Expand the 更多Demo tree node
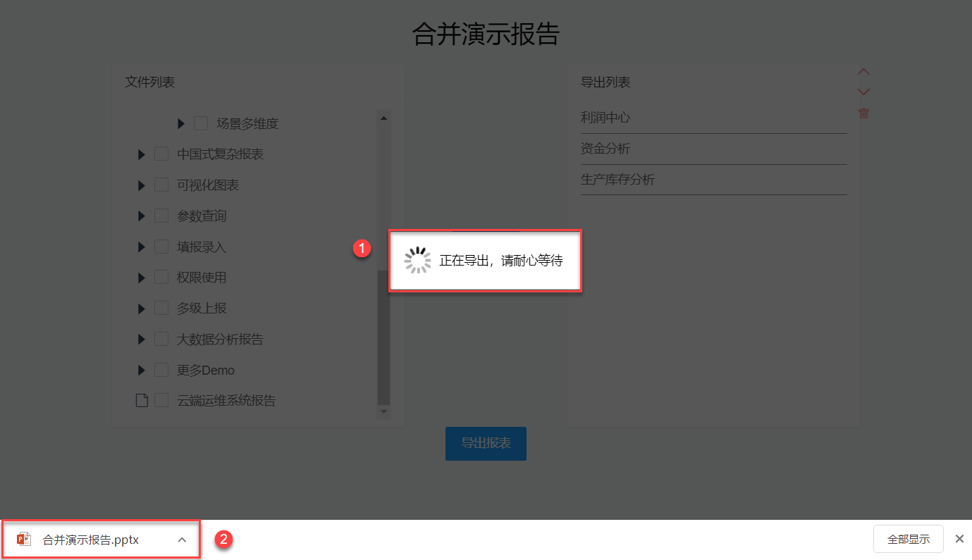 click(x=141, y=371)
